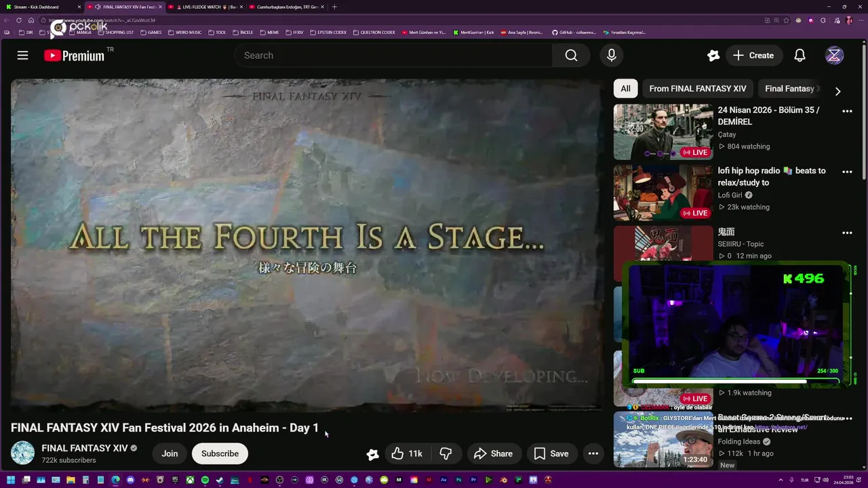Open File Explorer folder on taskbar

coord(71,480)
